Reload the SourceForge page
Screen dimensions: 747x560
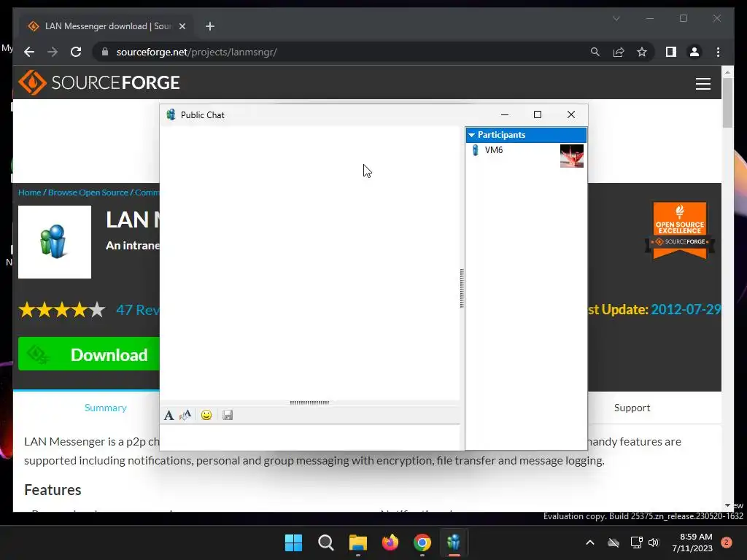(76, 52)
